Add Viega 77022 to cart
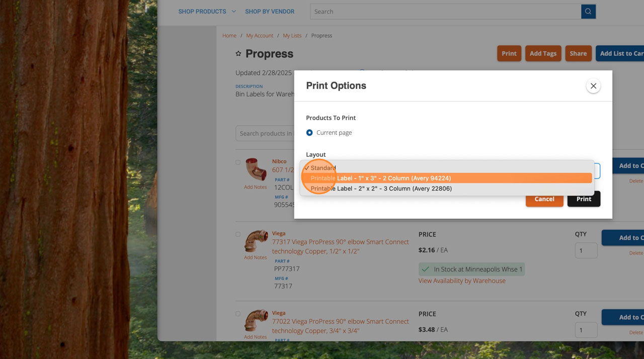The image size is (644, 359). 623,317
